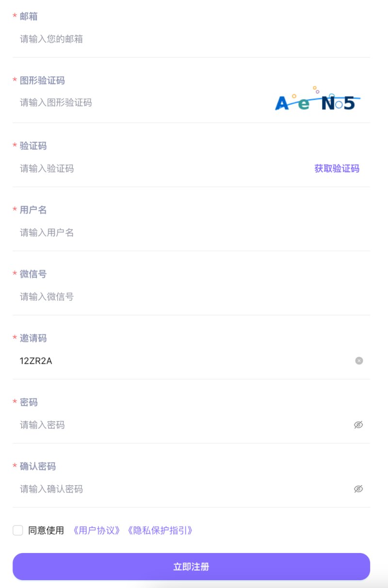Focus the 请输入您的邮箱 email field
The width and height of the screenshot is (388, 588).
(x=191, y=39)
